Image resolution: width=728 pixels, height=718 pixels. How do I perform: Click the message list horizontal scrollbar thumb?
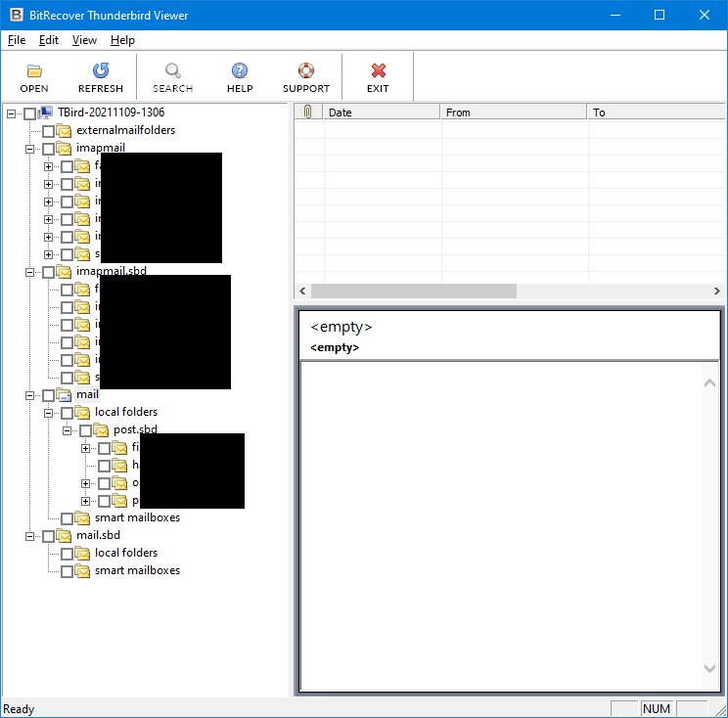tap(414, 291)
